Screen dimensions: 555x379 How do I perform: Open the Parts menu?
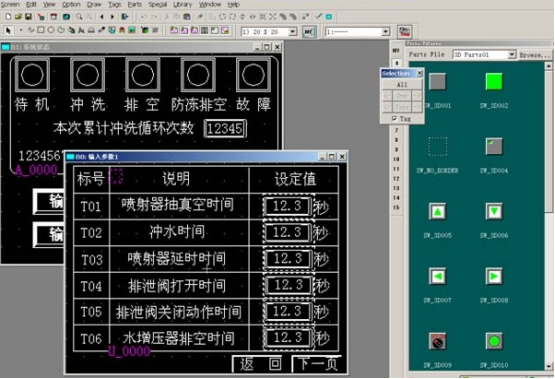[x=135, y=4]
